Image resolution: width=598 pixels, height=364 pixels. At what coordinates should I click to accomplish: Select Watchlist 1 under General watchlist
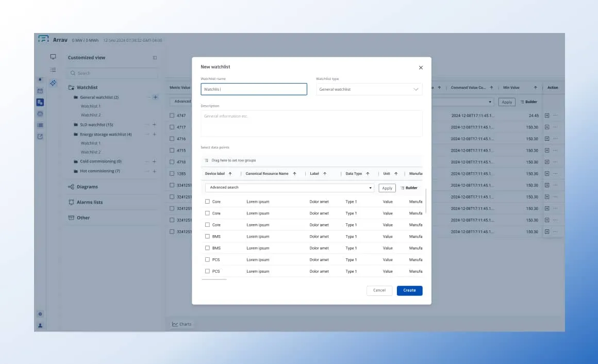coord(91,106)
